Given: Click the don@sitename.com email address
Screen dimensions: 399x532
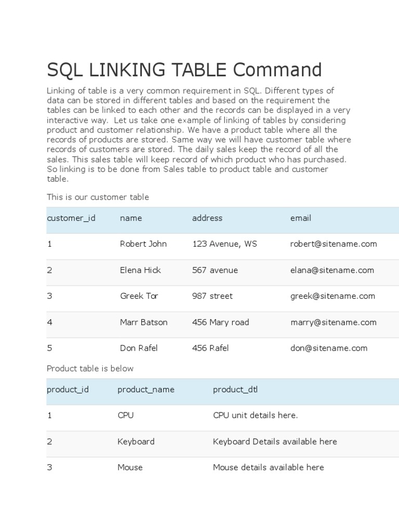Looking at the screenshot, I should tap(329, 348).
